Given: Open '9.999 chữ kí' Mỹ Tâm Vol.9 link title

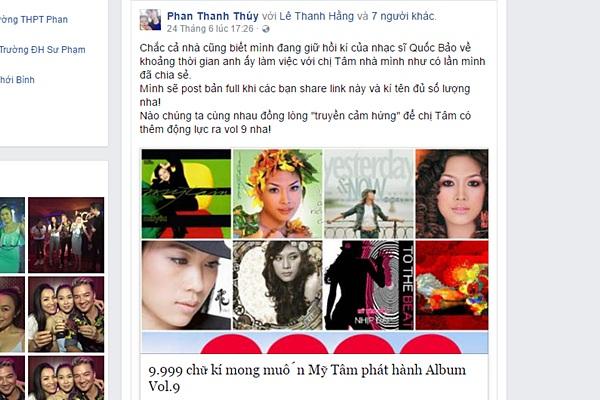Looking at the screenshot, I should [x=307, y=378].
